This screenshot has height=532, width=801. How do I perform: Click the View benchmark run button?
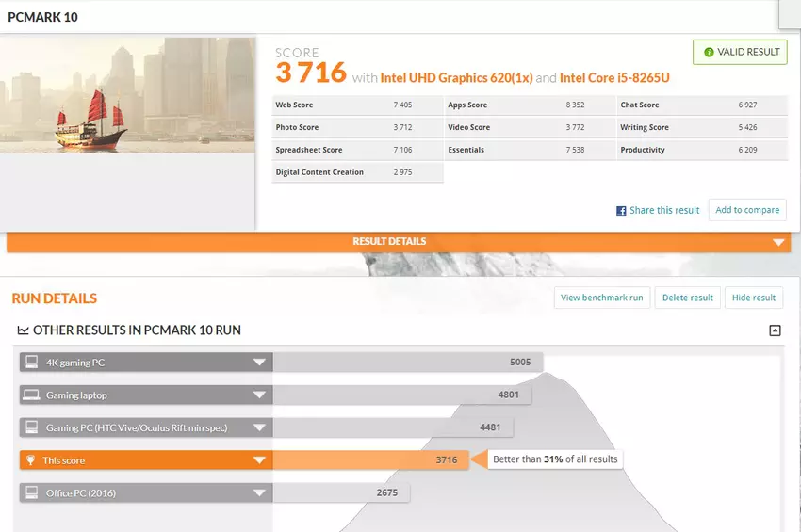(x=601, y=298)
